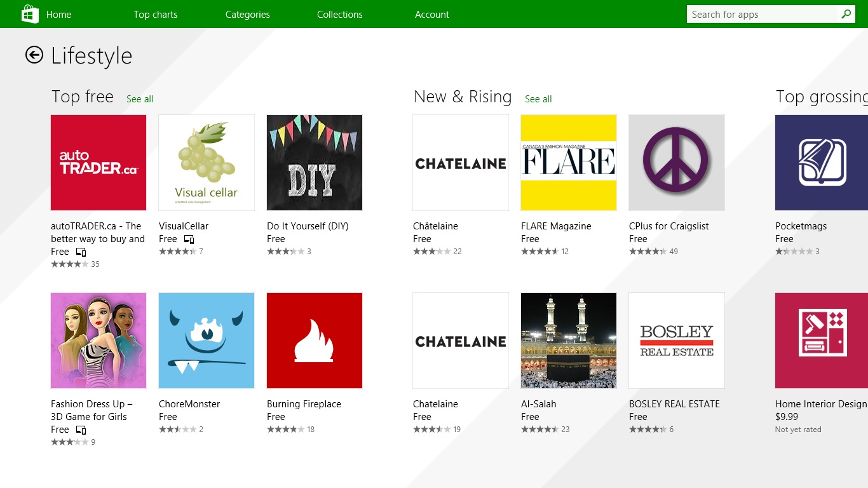Open the BOSLEY REAL ESTATE tile
The height and width of the screenshot is (488, 868).
tap(677, 341)
